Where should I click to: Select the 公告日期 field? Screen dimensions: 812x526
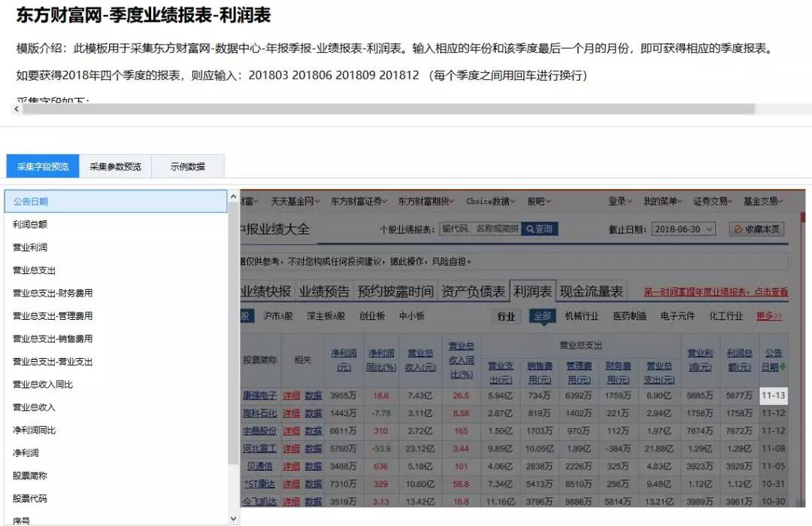click(116, 201)
